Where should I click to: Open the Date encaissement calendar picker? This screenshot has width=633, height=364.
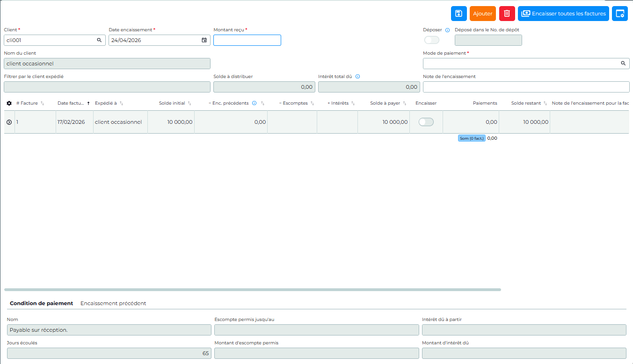coord(204,40)
